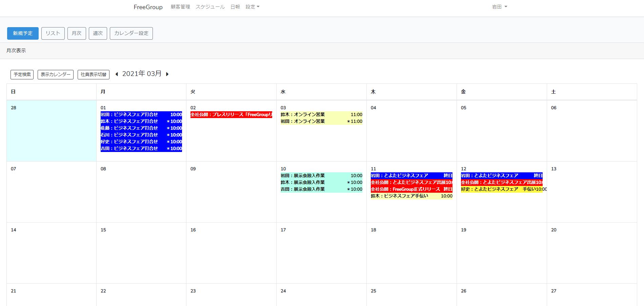Click the 2021年 03月 month label
This screenshot has height=306, width=644.
(142, 74)
